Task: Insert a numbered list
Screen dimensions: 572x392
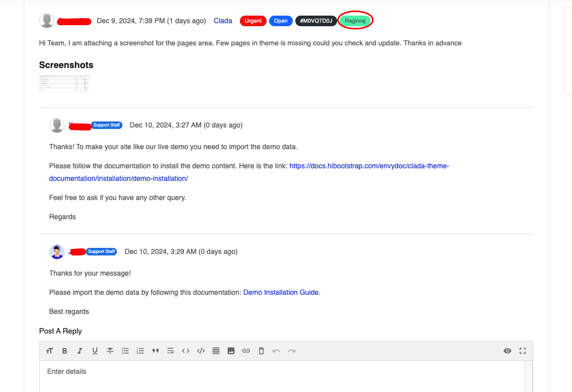Action: pyautogui.click(x=140, y=351)
